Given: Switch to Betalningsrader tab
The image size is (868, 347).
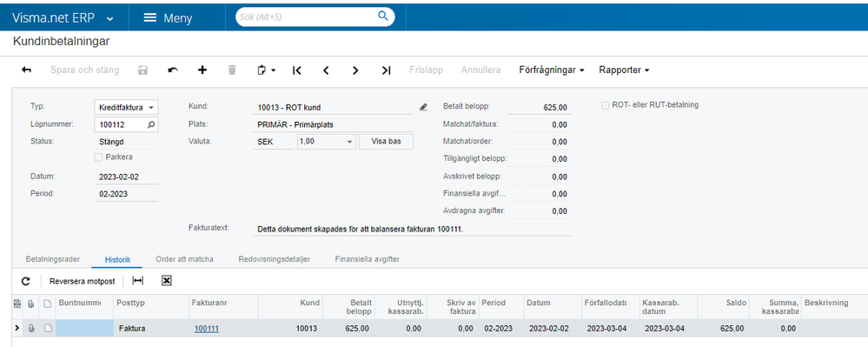Looking at the screenshot, I should pos(53,259).
